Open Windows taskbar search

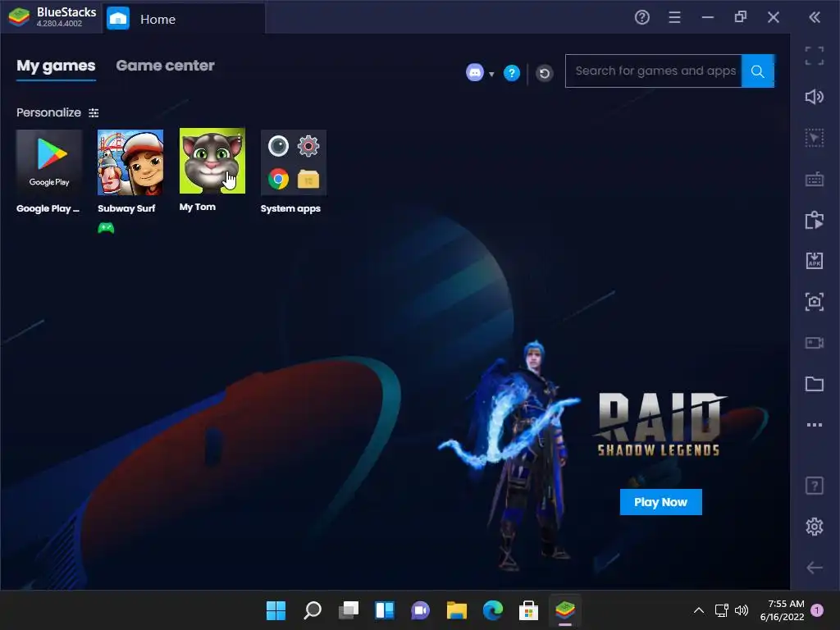[313, 610]
